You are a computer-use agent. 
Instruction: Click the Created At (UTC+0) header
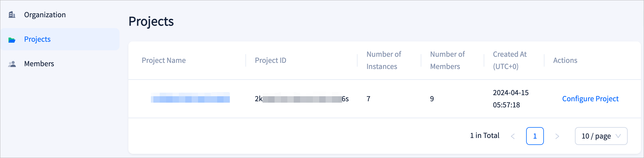coord(509,60)
